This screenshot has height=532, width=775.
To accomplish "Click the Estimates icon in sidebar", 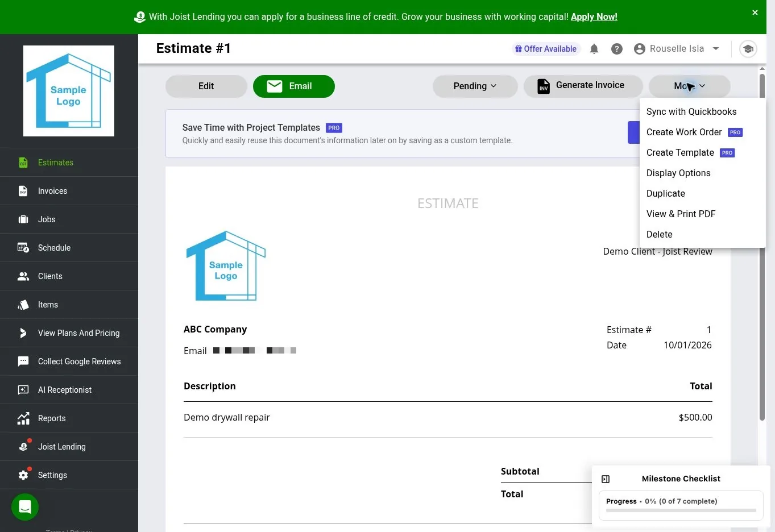I will coord(23,163).
